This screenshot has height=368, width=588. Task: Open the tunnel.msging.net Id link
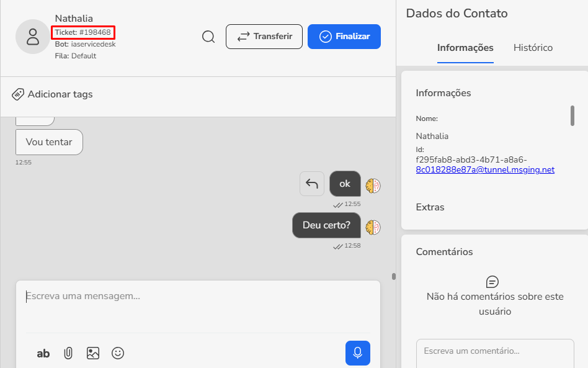click(x=485, y=169)
